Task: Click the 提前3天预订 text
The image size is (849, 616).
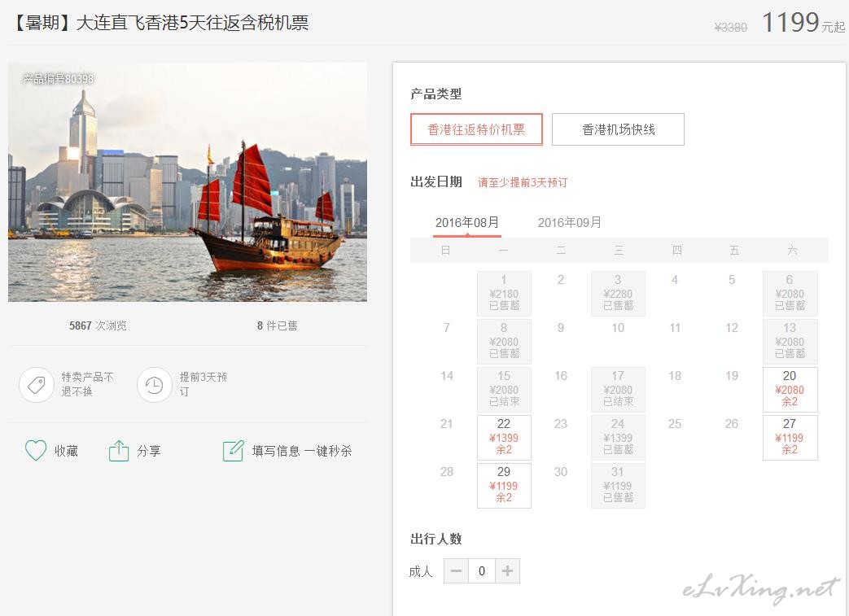Action: click(203, 384)
